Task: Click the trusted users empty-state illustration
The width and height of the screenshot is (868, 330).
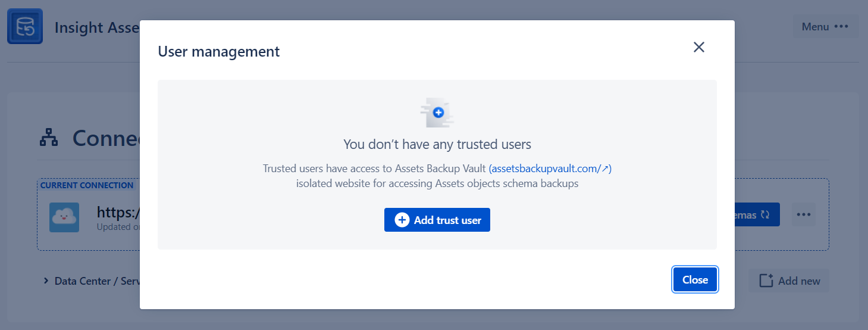Action: click(437, 113)
